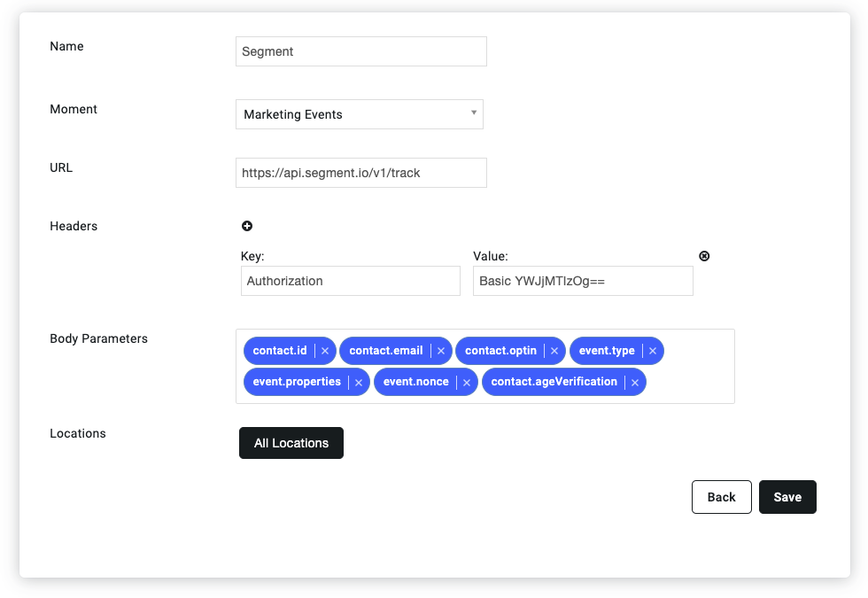Focus the header Key field
This screenshot has height=598, width=868.
tap(351, 281)
